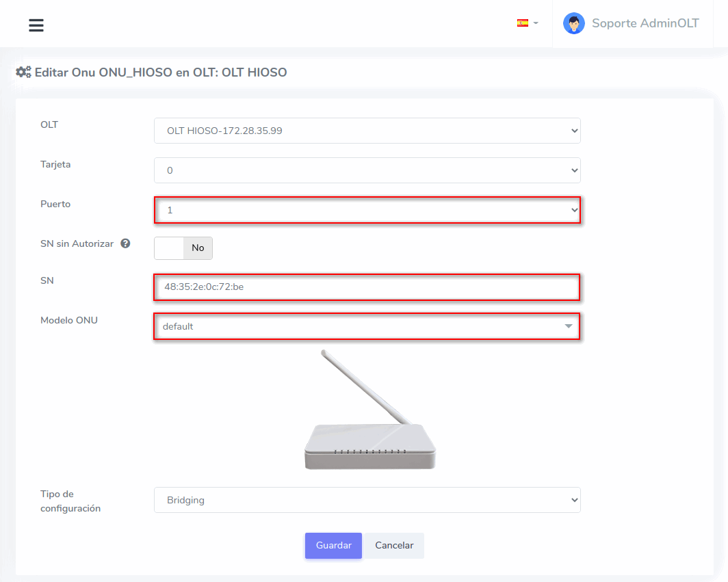Open the Puerto dropdown
The image size is (728, 582).
tap(367, 210)
